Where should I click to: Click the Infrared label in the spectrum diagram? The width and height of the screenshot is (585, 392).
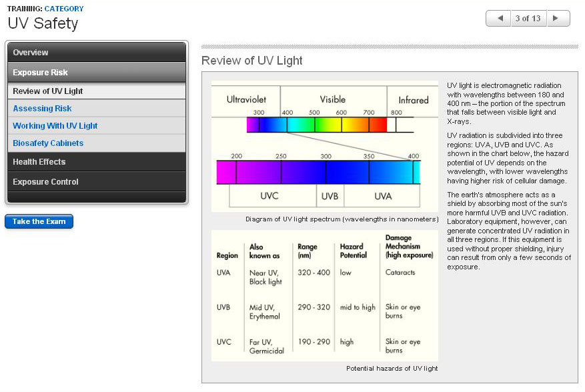pyautogui.click(x=413, y=100)
